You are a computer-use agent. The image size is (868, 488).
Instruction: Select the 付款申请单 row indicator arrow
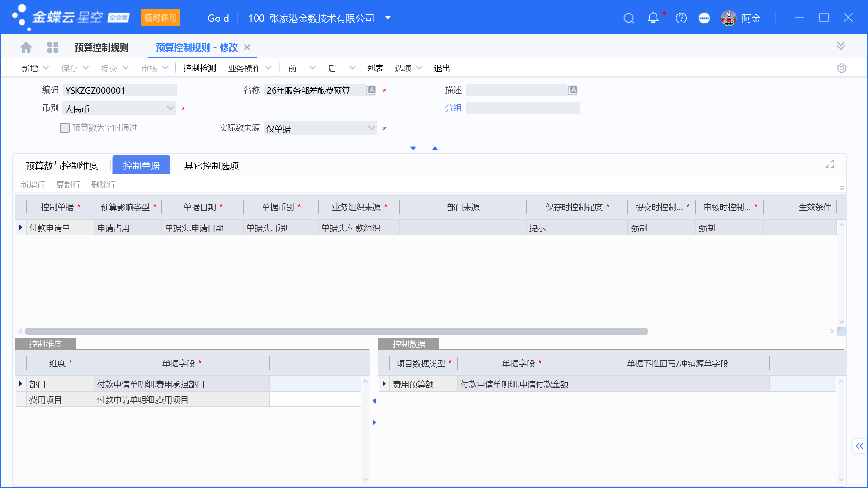21,227
